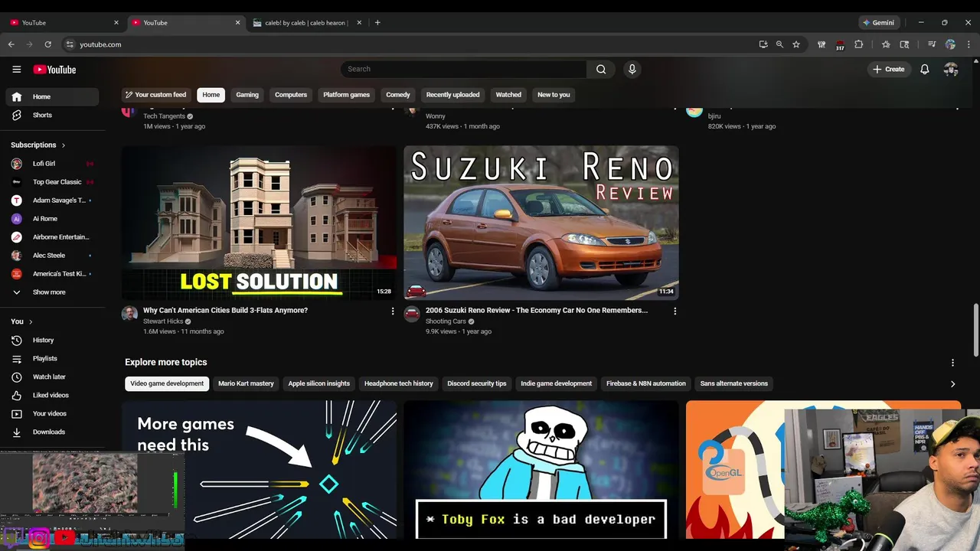Open the notifications bell
This screenshot has height=551, width=980.
pyautogui.click(x=925, y=69)
